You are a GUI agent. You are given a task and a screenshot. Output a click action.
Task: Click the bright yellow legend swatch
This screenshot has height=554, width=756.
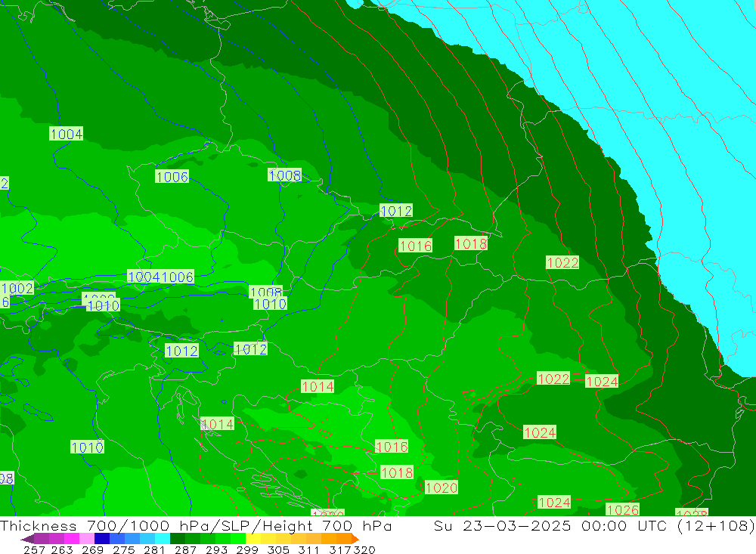point(253,539)
